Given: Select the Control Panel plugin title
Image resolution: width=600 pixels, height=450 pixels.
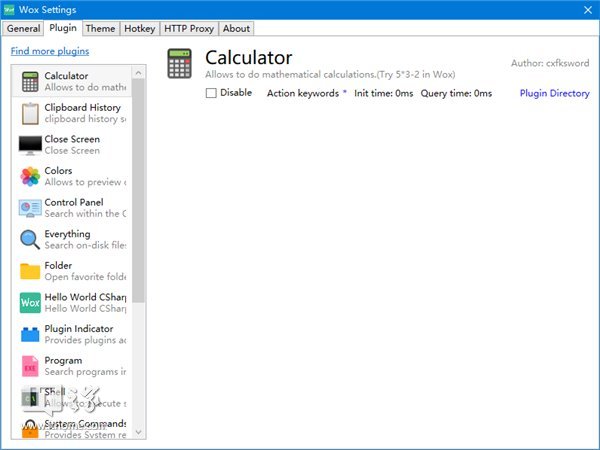Looking at the screenshot, I should (x=74, y=202).
